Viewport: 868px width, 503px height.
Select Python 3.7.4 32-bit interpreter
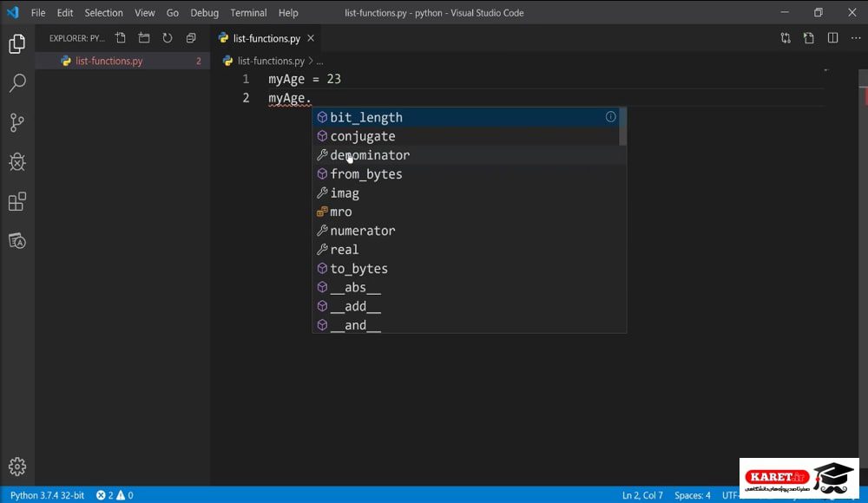[x=47, y=495]
